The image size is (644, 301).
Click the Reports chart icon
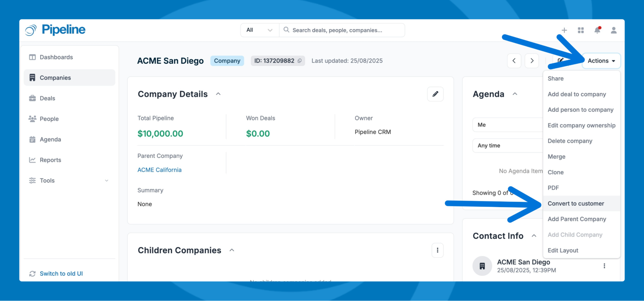32,160
